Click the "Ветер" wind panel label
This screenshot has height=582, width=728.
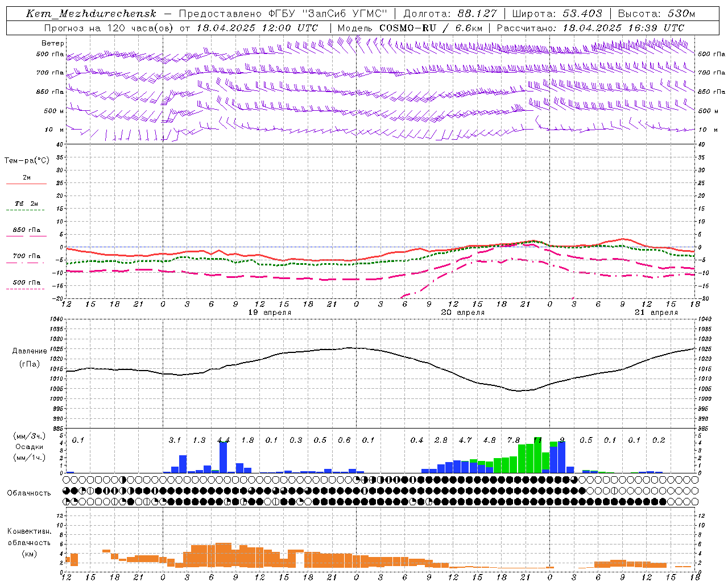53,43
